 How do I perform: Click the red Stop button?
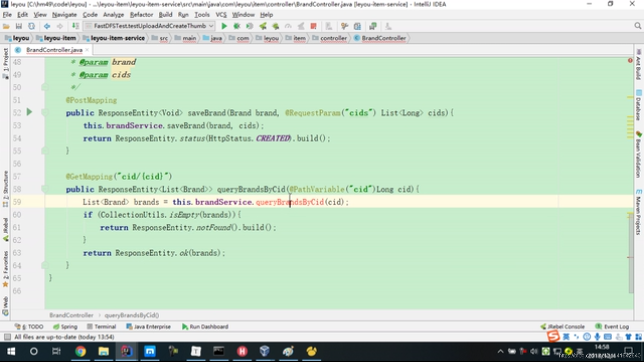(x=314, y=26)
